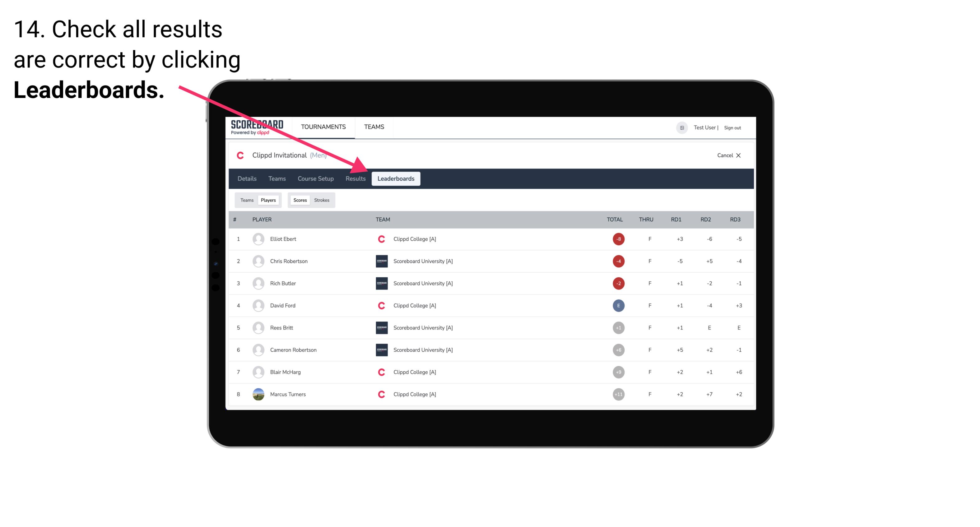The image size is (980, 527).
Task: Select the Players tab filter
Action: coord(268,200)
